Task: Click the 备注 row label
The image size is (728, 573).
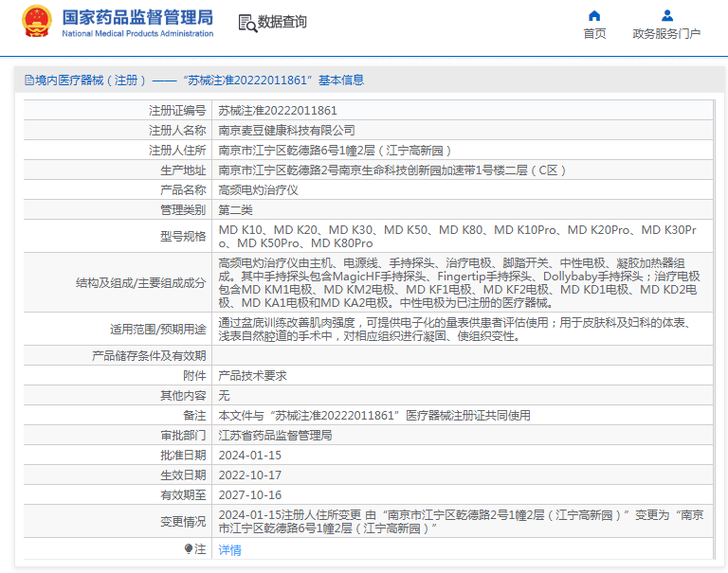Action: (x=194, y=416)
